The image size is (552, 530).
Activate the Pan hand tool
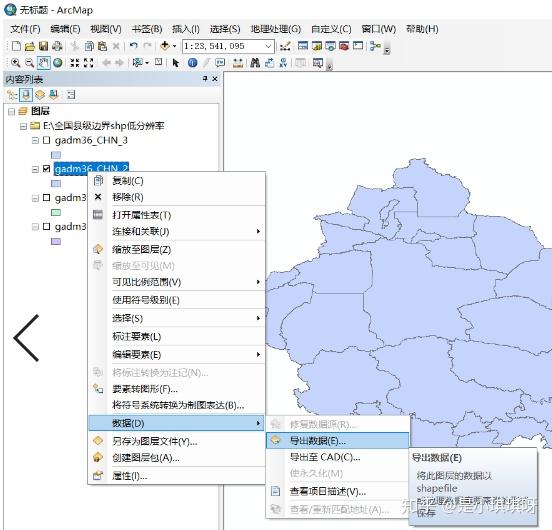[x=44, y=63]
